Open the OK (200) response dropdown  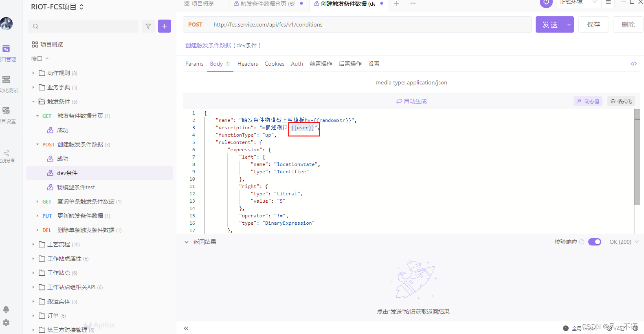624,242
